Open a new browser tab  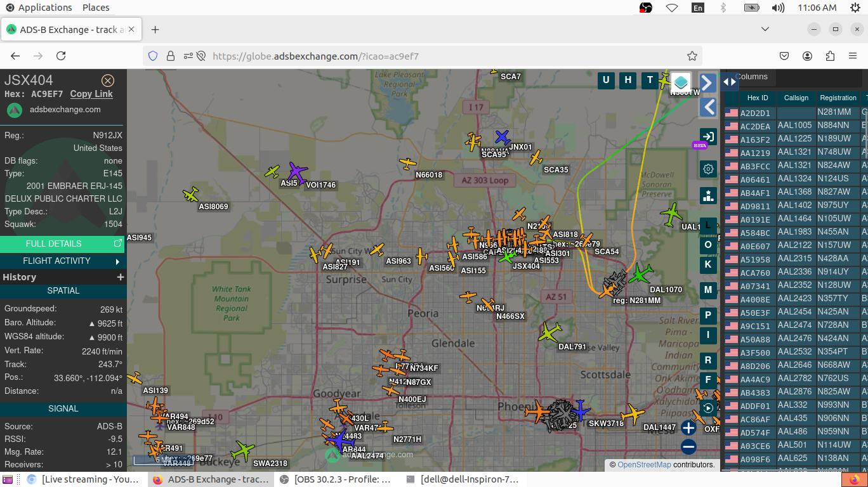tap(155, 30)
